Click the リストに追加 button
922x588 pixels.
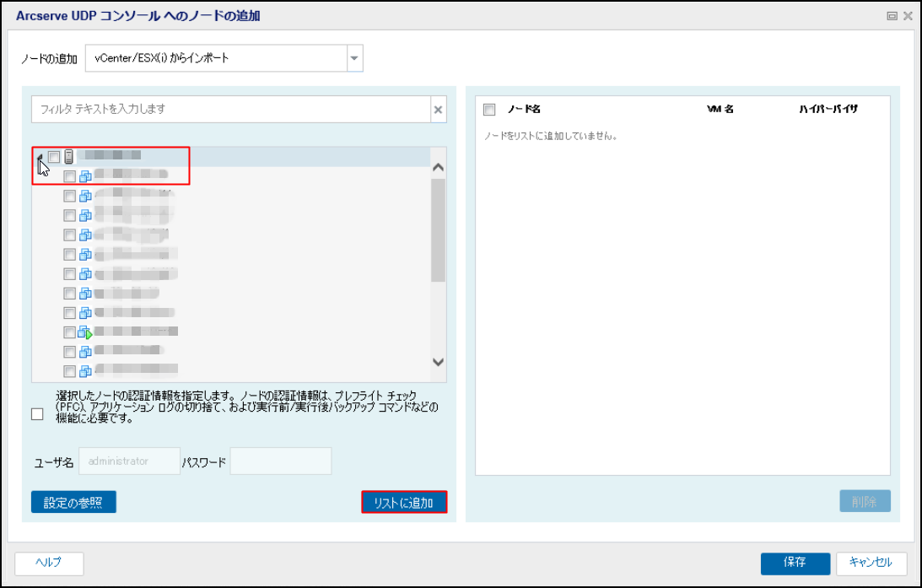[404, 502]
